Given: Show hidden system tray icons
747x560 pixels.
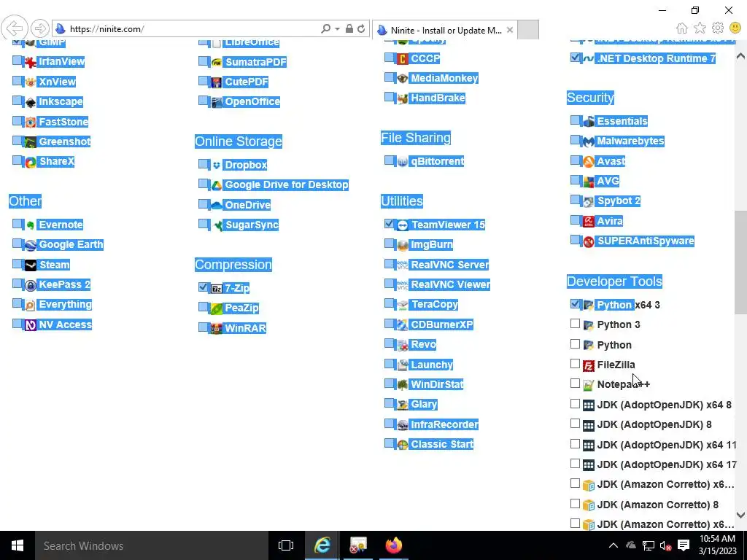Looking at the screenshot, I should click(613, 545).
